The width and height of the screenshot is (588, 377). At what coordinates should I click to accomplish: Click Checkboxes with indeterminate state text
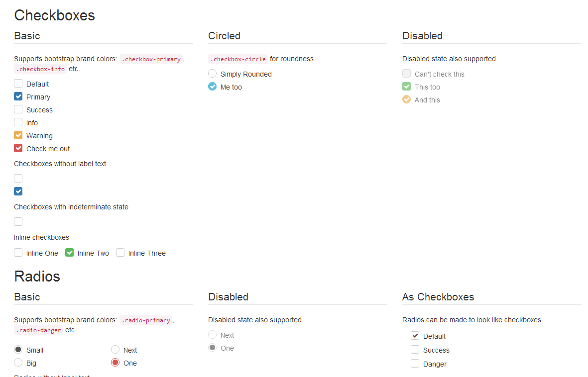pyautogui.click(x=71, y=207)
